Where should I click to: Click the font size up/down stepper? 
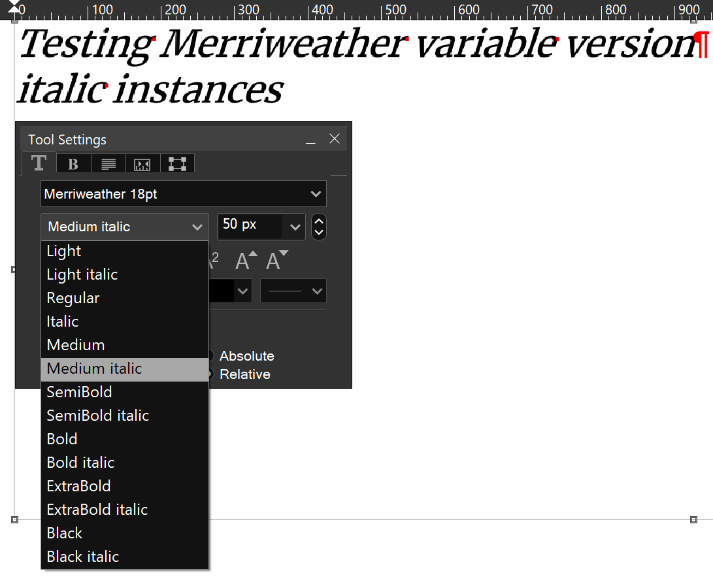point(319,227)
